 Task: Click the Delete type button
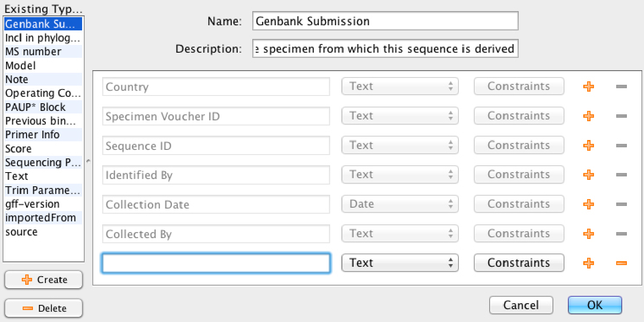click(x=43, y=308)
